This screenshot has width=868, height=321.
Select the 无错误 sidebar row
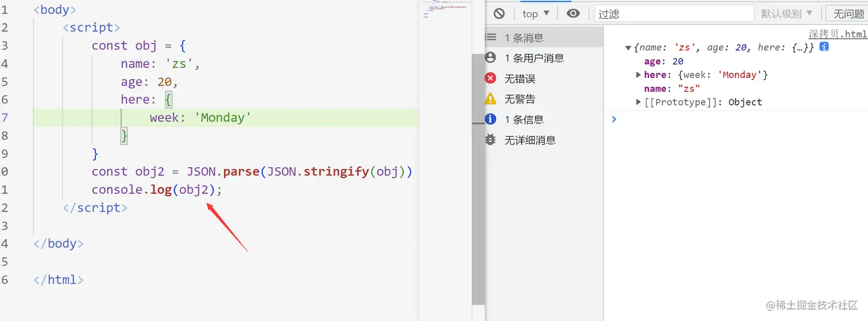pyautogui.click(x=544, y=79)
